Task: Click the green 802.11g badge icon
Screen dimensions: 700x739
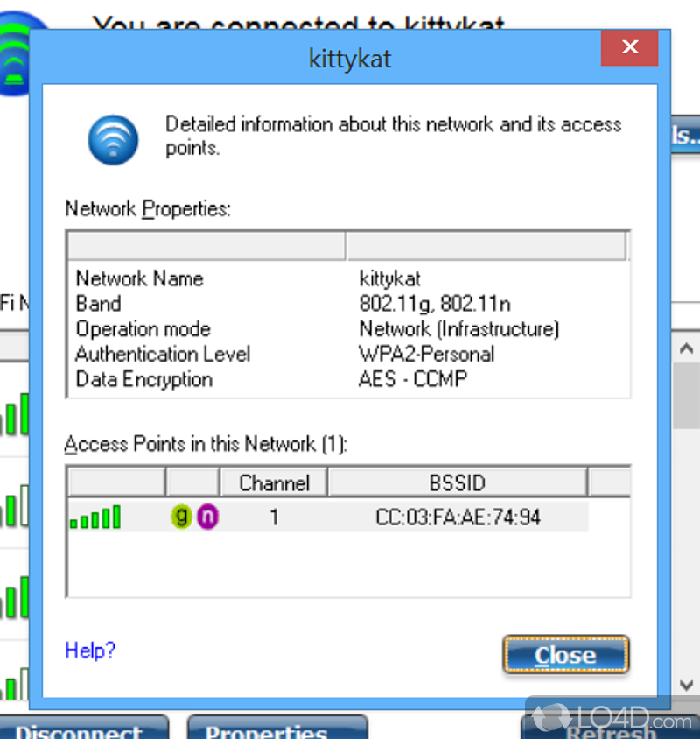Action: [181, 517]
